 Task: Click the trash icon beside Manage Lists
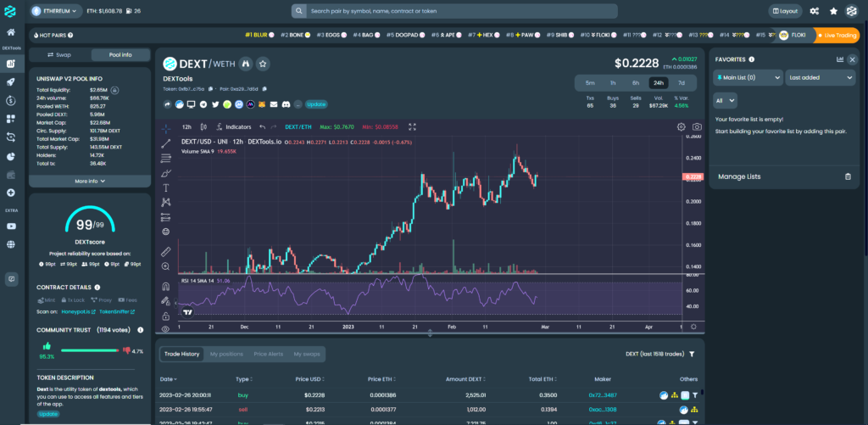[x=848, y=176]
